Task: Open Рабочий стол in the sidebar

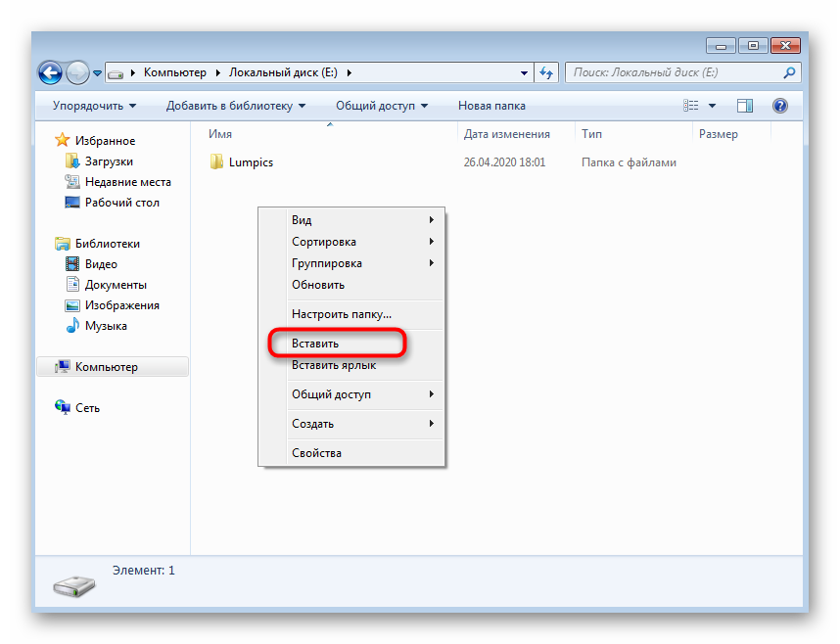Action: 121,203
